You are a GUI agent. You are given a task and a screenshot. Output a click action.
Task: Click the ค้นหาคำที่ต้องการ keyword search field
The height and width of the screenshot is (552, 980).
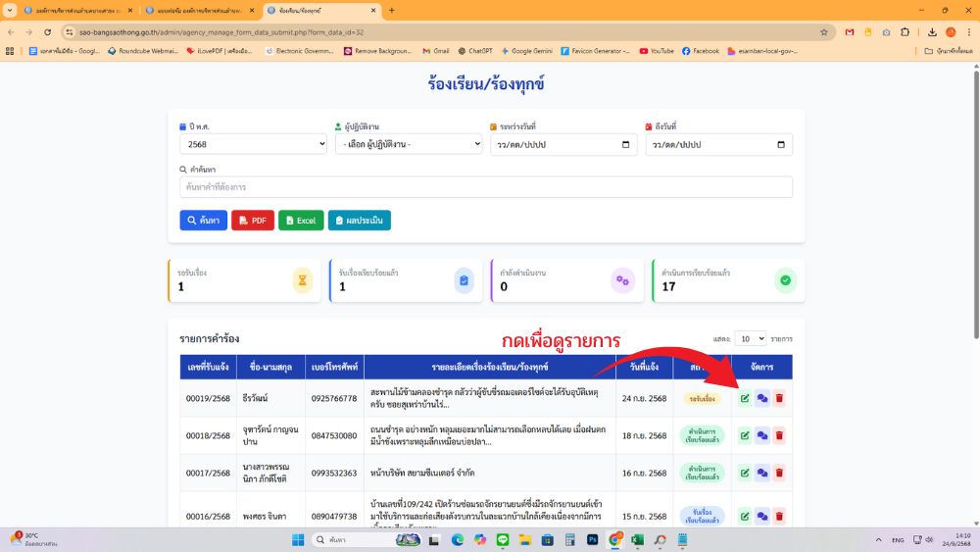click(485, 186)
